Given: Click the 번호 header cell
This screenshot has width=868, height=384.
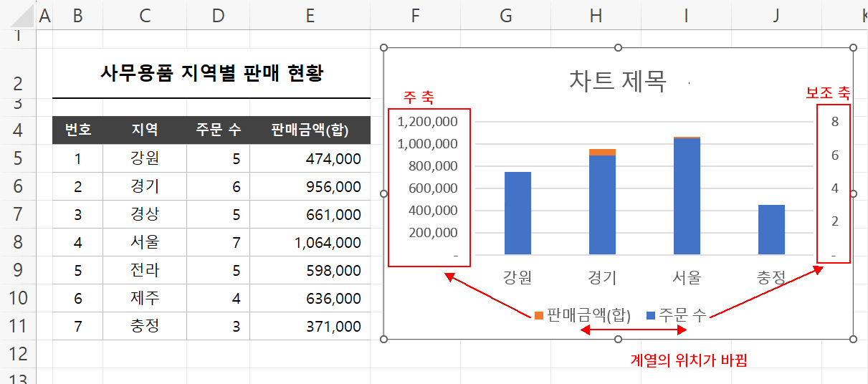Looking at the screenshot, I should pyautogui.click(x=77, y=130).
